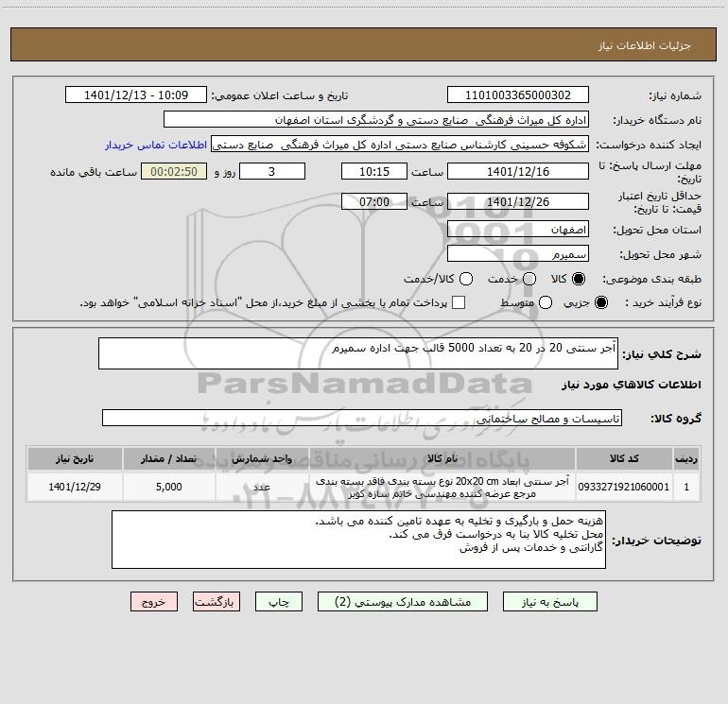Open مشاهده مدارک پیوستی (2) attachments
728x704 pixels.
coord(403,602)
